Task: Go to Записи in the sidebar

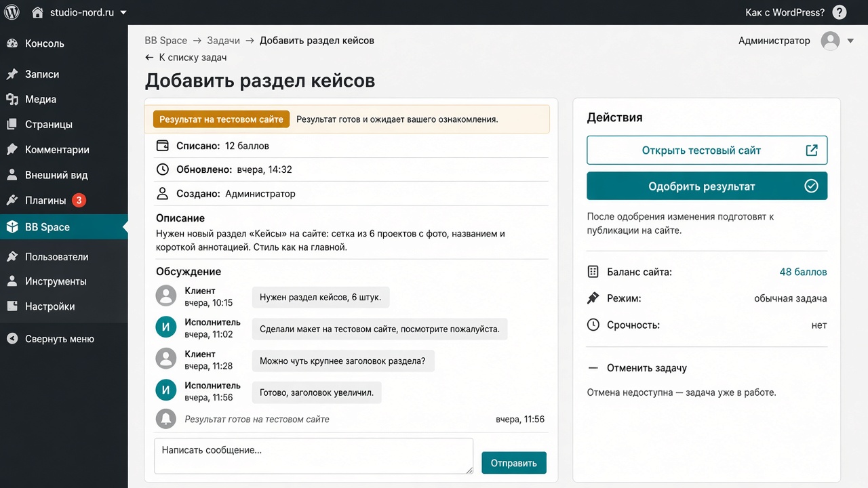Action: (64, 74)
